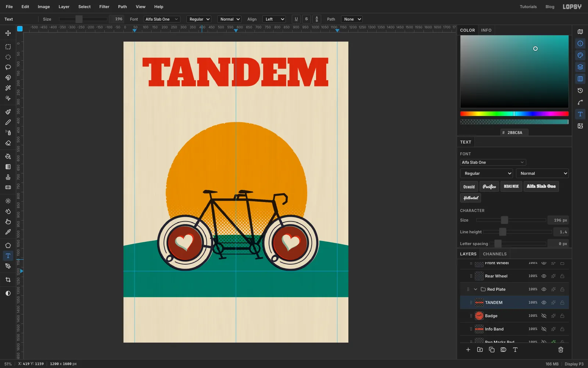The height and width of the screenshot is (368, 588).
Task: Select the Crop tool
Action: [x=8, y=280]
